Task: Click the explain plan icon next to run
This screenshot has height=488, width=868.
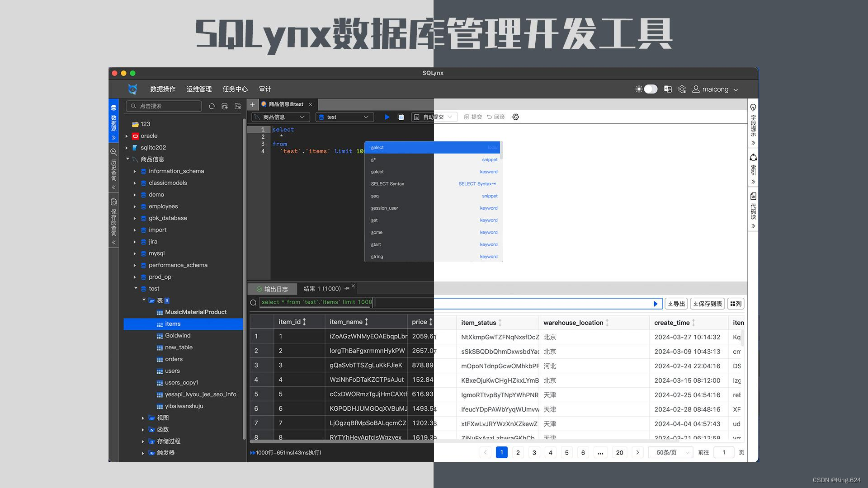Action: tap(401, 117)
